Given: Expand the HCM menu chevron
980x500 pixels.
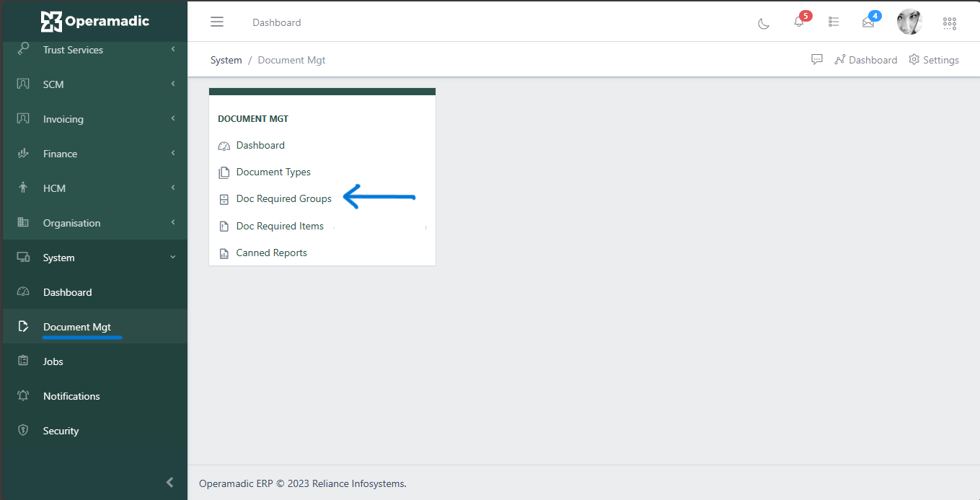Looking at the screenshot, I should pos(173,188).
